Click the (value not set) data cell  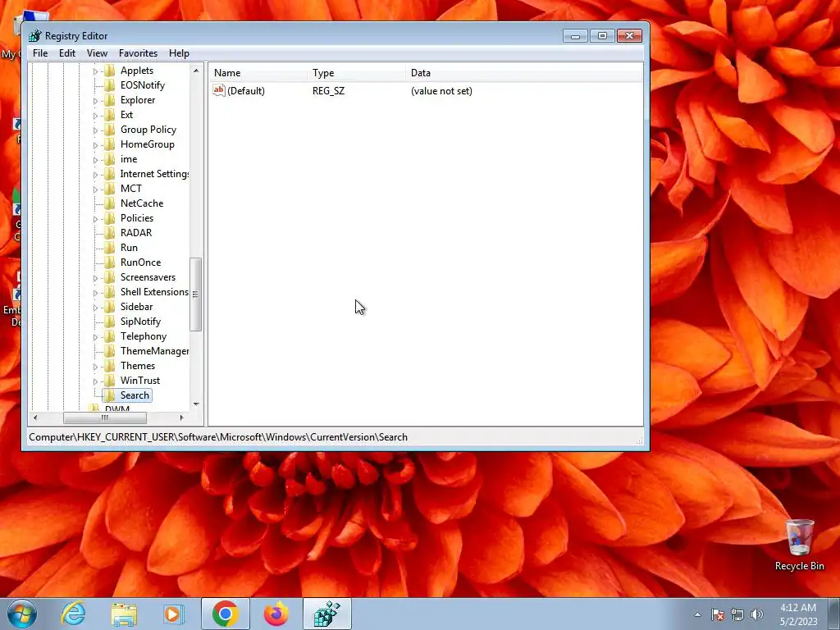point(441,90)
